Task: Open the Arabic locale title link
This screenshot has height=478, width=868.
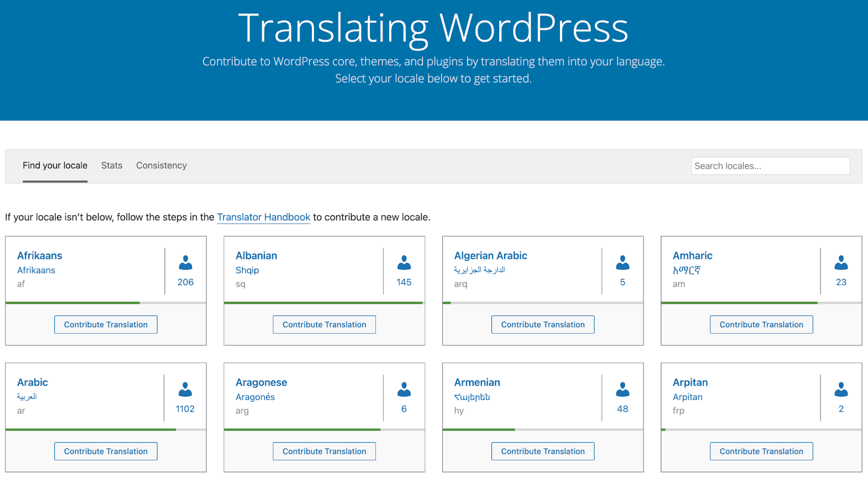Action: click(33, 383)
